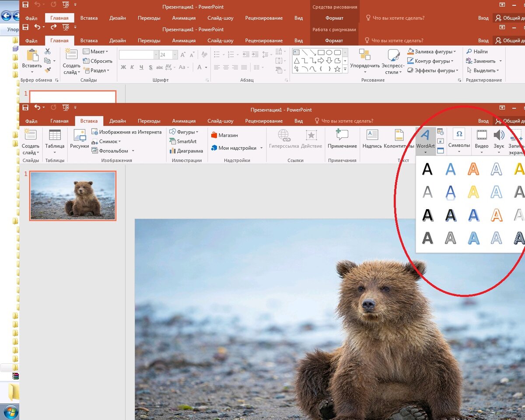
Task: Select the oval shape in shapes gallery
Action: [x=329, y=52]
